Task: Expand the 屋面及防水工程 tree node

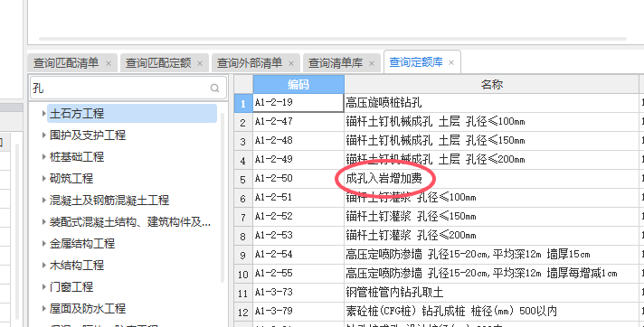Action: pyautogui.click(x=44, y=309)
